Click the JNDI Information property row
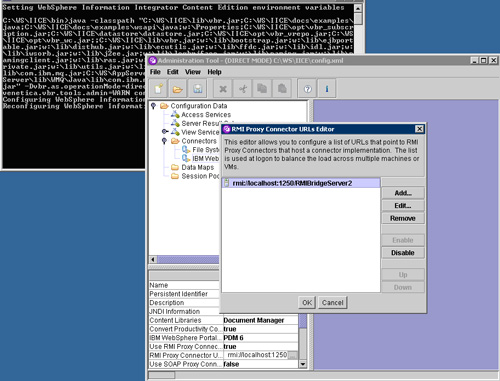 click(x=184, y=312)
